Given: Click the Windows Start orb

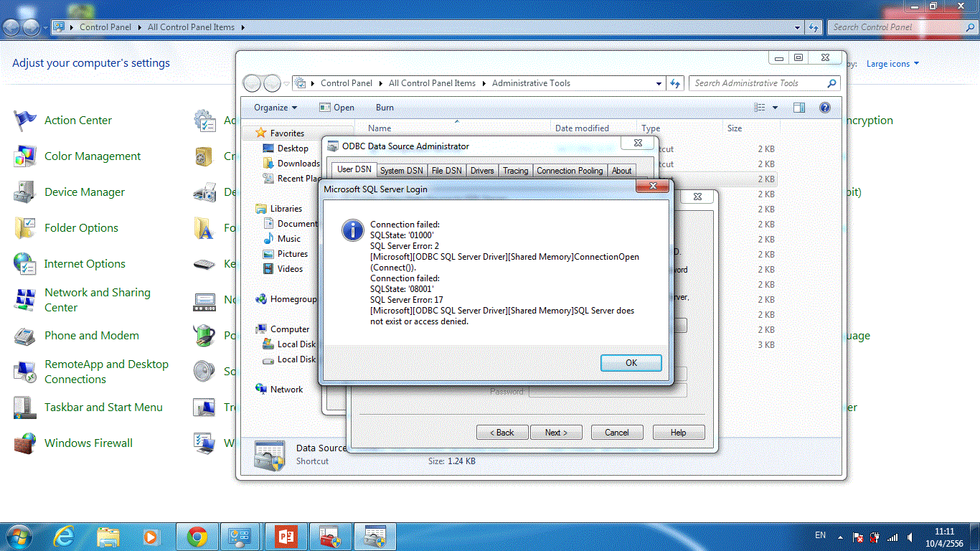Looking at the screenshot, I should [17, 536].
